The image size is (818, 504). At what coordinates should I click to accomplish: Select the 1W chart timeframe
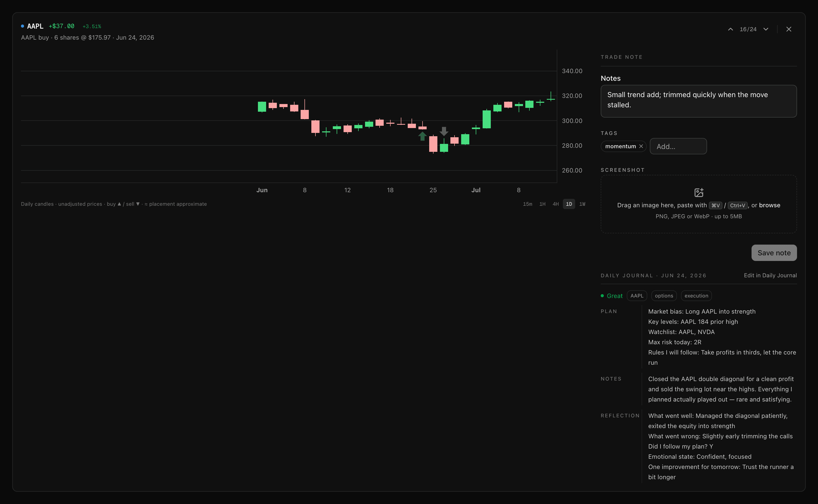[x=582, y=204]
